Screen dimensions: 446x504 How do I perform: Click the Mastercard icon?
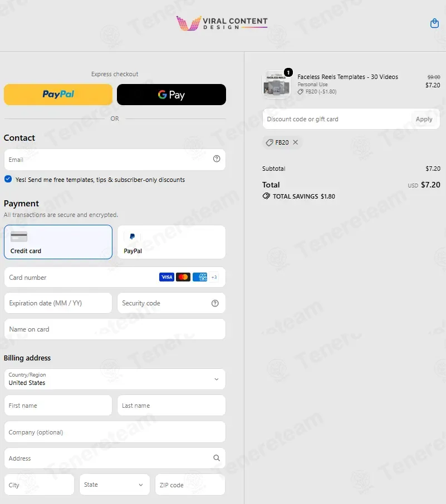(183, 277)
